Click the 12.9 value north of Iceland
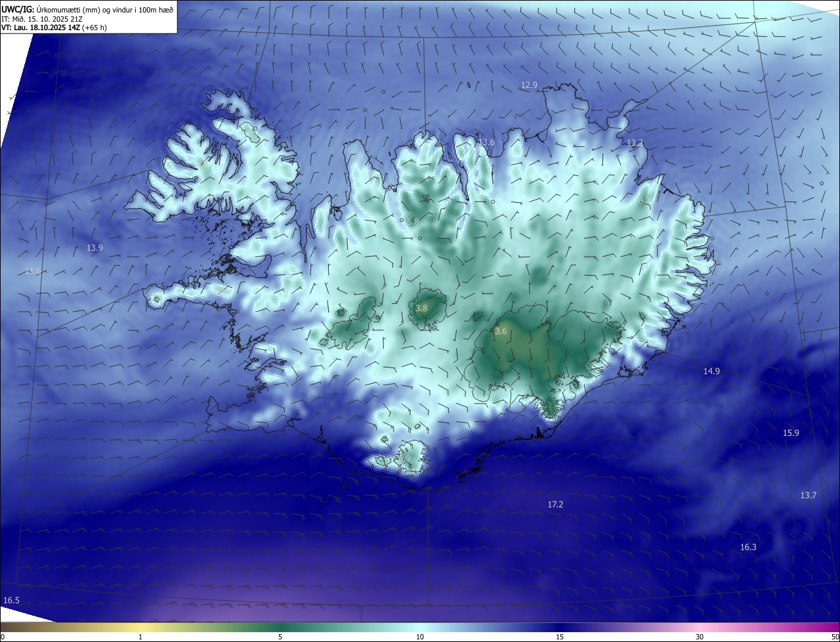The image size is (840, 642). pyautogui.click(x=529, y=85)
